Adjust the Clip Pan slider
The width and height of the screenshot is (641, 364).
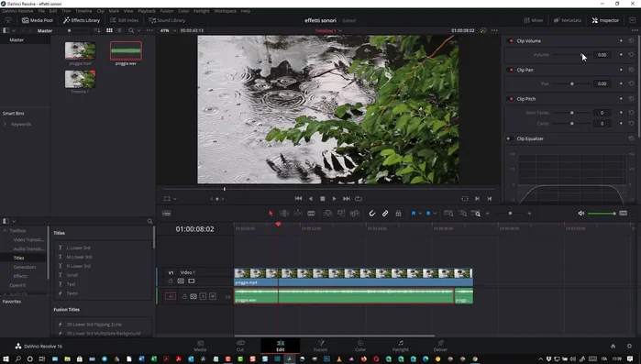[x=572, y=83]
